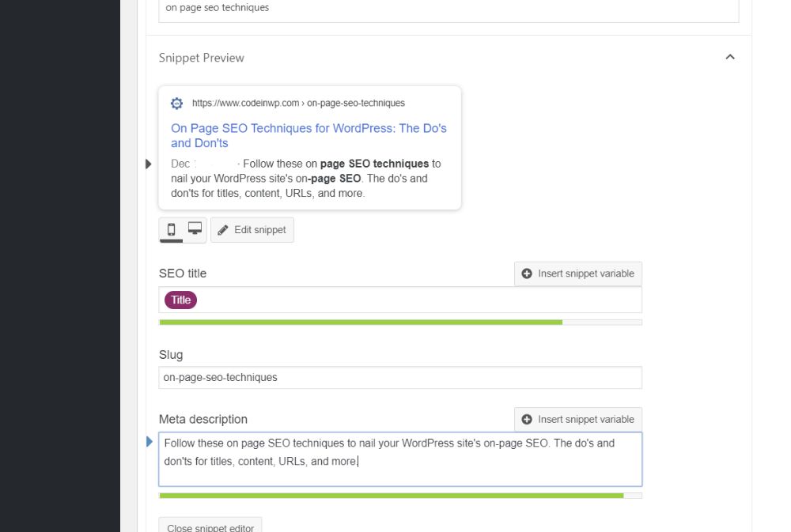Click the arrow marker beside the snippet description

[149, 164]
